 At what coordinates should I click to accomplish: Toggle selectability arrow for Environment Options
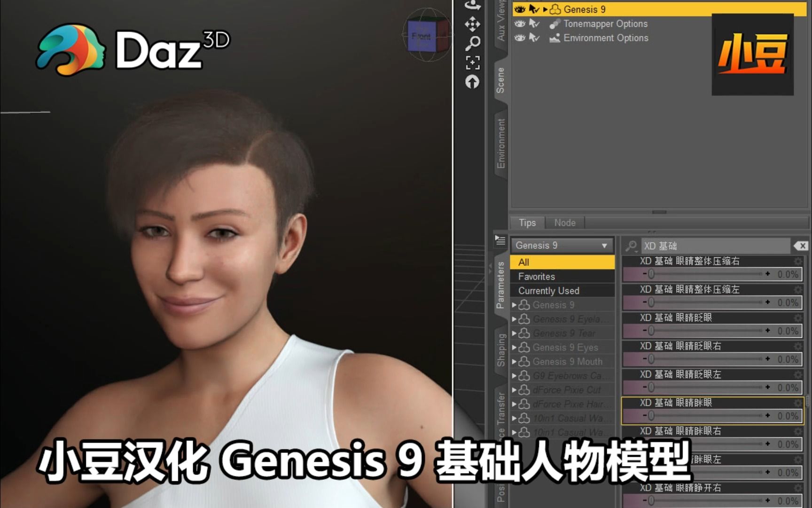point(534,38)
